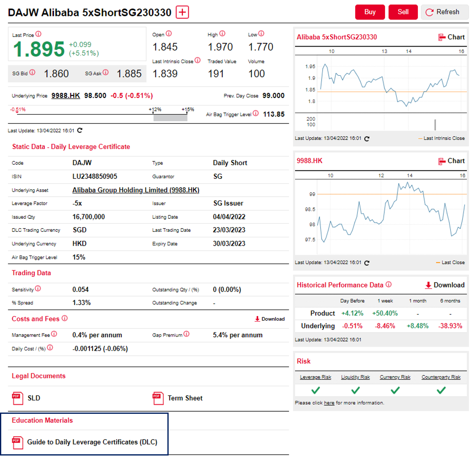Click the Refresh button
Image resolution: width=476 pixels, height=460 pixels.
coord(444,12)
